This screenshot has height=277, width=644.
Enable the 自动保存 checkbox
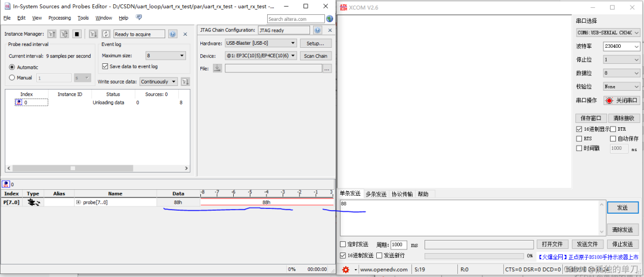pyautogui.click(x=613, y=139)
